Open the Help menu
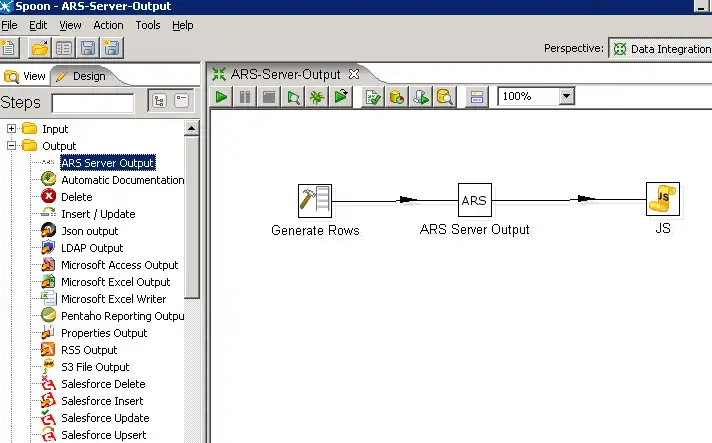Image resolution: width=712 pixels, height=443 pixels. [x=183, y=25]
